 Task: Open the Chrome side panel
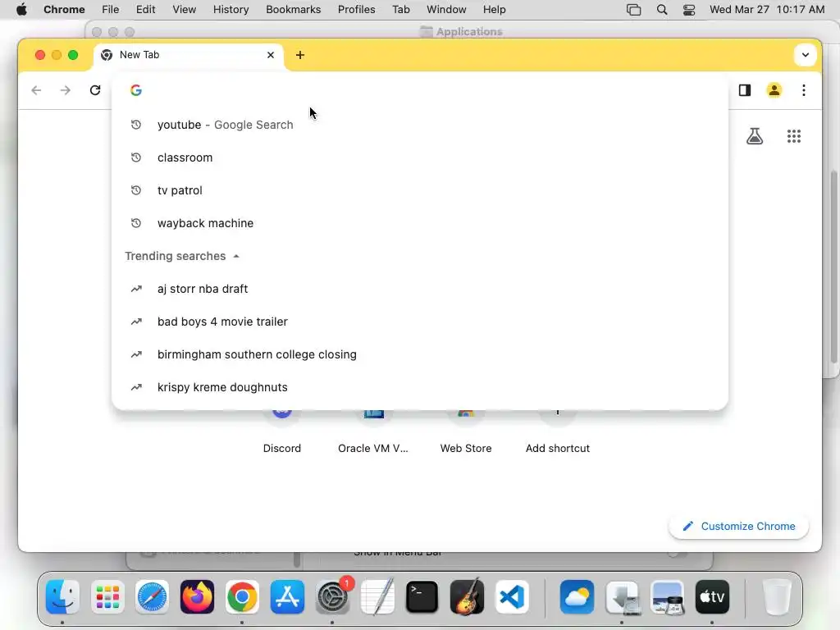point(745,90)
